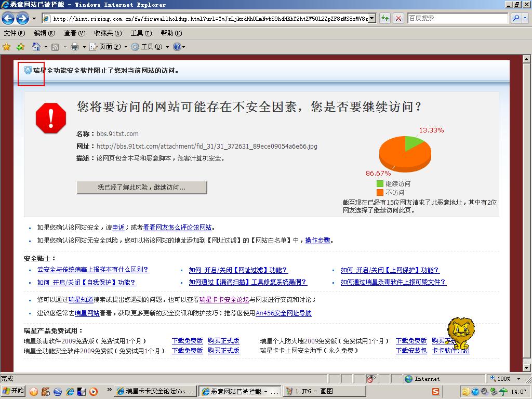Click the page scrollbar up arrow

(x=526, y=59)
